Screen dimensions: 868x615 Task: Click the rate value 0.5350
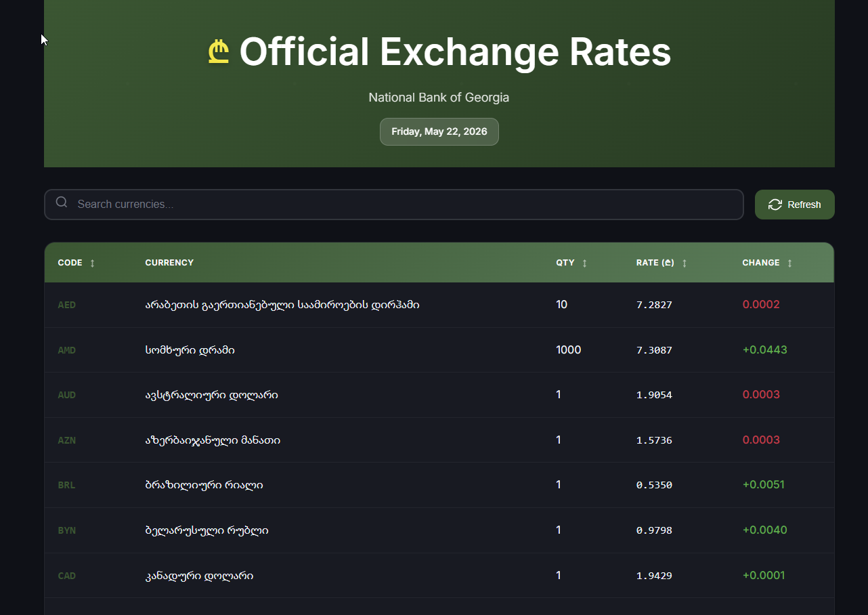(x=654, y=485)
